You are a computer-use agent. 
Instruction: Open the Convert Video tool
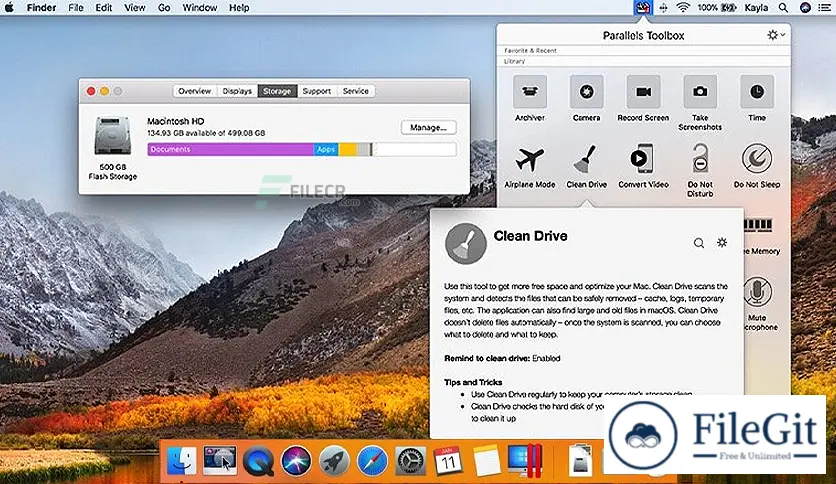tap(643, 158)
